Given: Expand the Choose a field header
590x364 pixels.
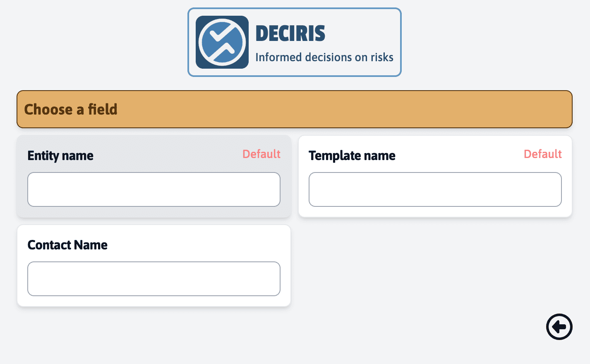Looking at the screenshot, I should 294,109.
